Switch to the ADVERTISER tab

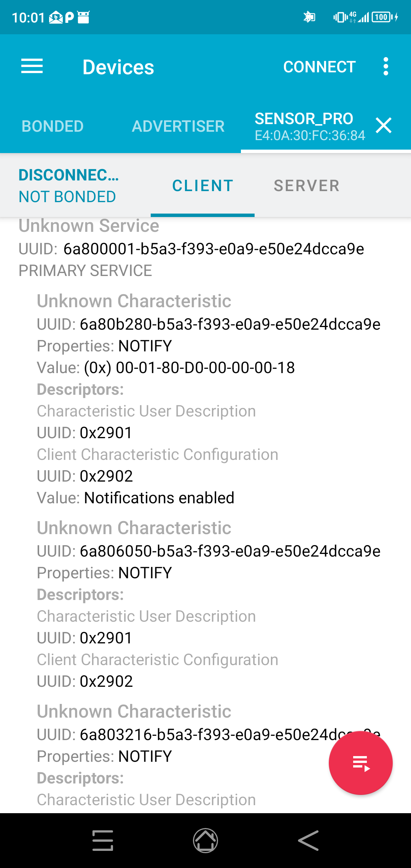point(178,126)
